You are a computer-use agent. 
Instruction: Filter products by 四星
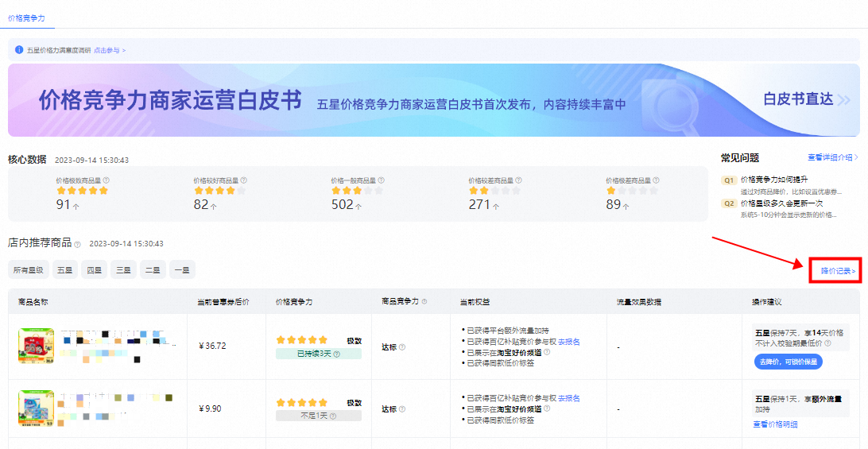pyautogui.click(x=94, y=270)
